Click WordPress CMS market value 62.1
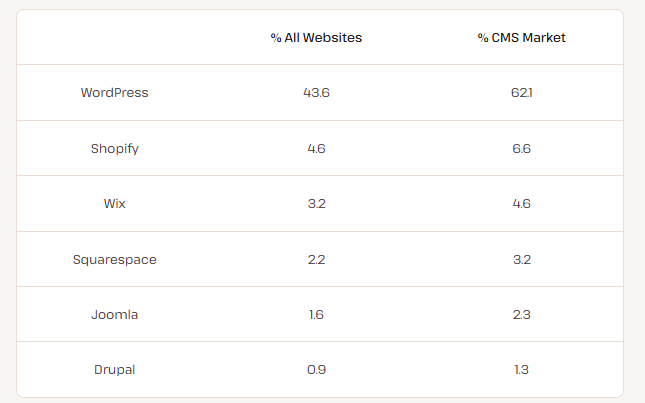Image resolution: width=645 pixels, height=403 pixels. (521, 93)
